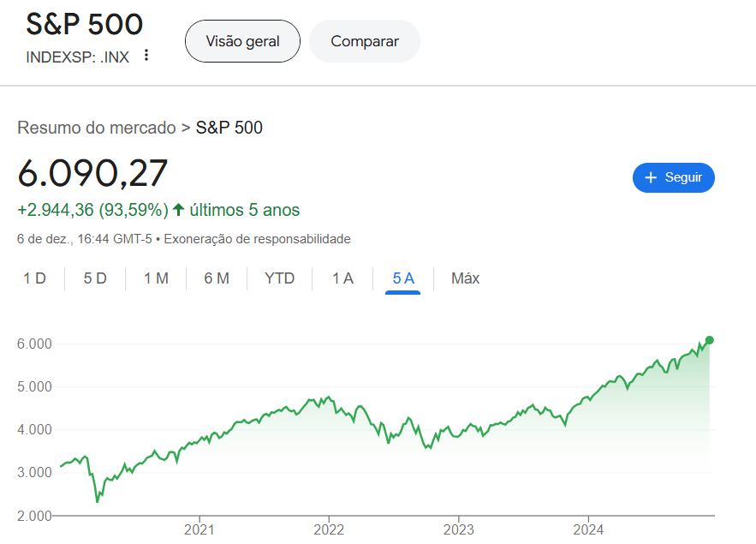
Task: Go to Resumo do mercado breadcrumb
Action: pos(96,129)
